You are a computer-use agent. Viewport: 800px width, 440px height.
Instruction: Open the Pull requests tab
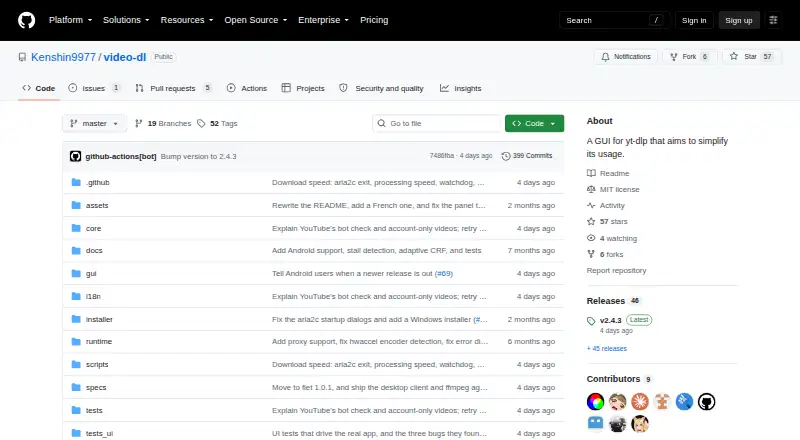[x=173, y=88]
